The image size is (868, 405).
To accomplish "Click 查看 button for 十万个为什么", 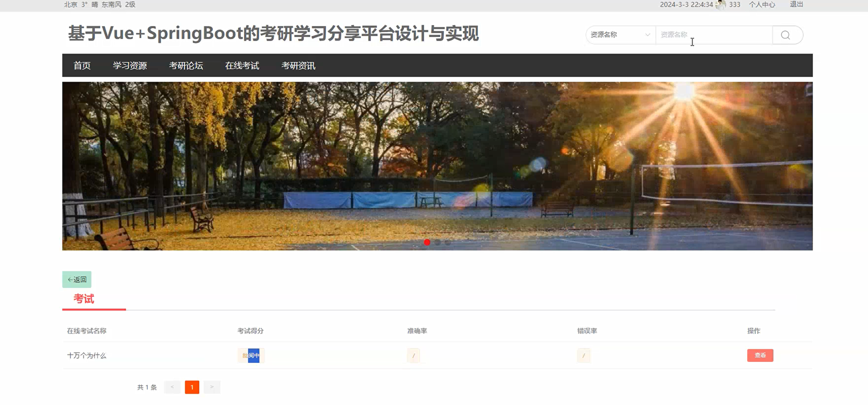I will pyautogui.click(x=760, y=355).
